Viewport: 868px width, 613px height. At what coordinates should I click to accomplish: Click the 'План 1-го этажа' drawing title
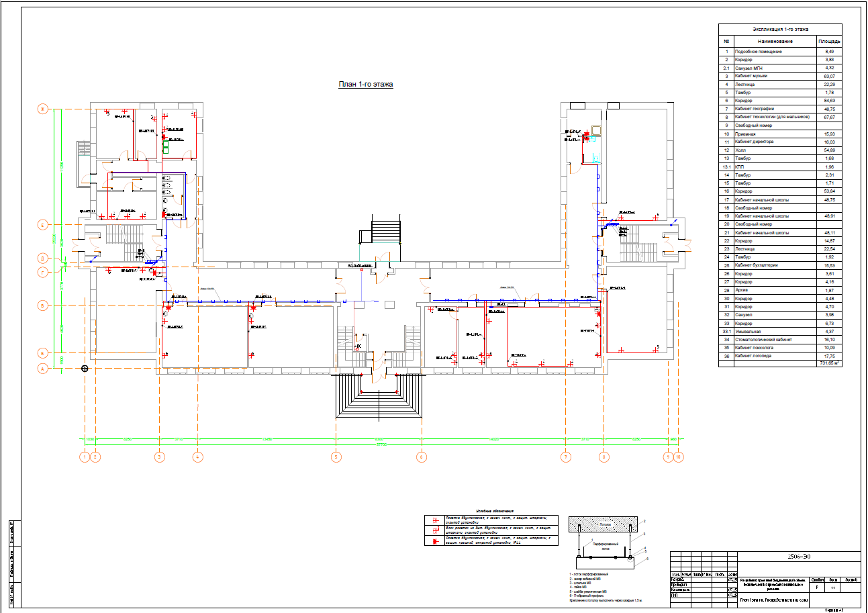365,85
